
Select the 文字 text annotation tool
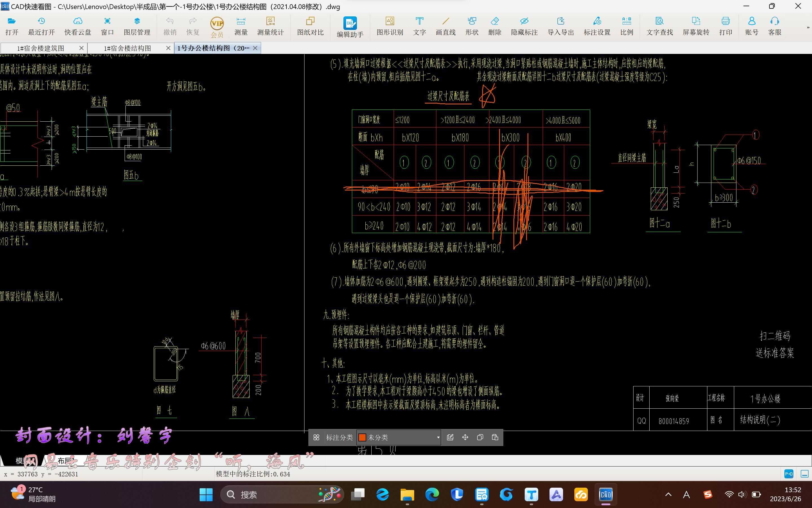(x=420, y=26)
